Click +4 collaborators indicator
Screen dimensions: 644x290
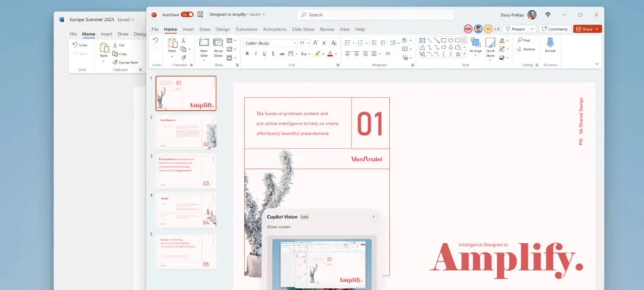(497, 29)
